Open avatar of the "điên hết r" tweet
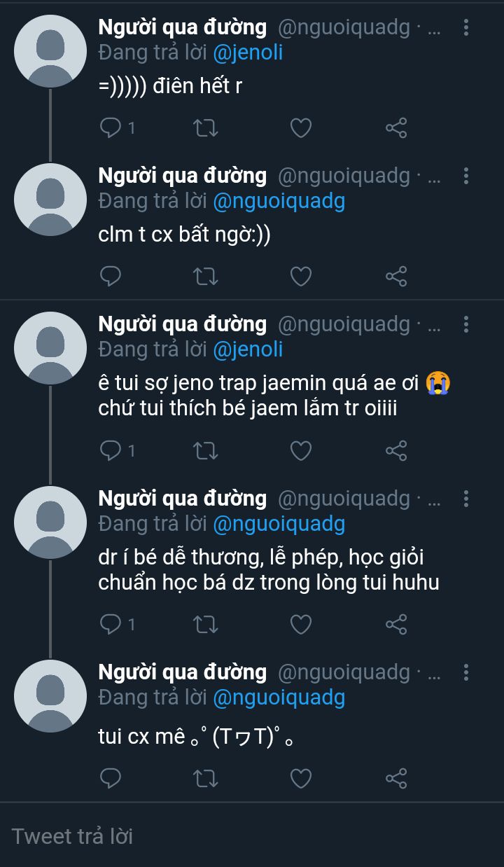 50,52
